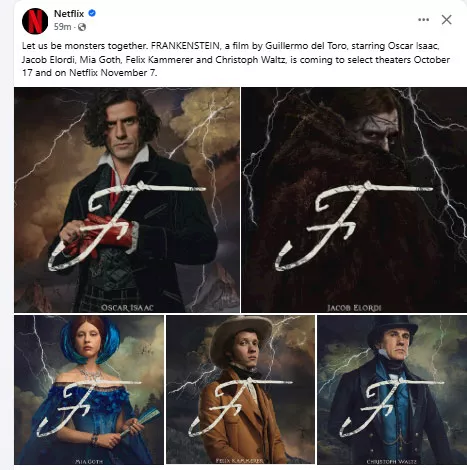467x470 pixels.
Task: Open the Oscar Isaac character poster
Action: [127, 200]
